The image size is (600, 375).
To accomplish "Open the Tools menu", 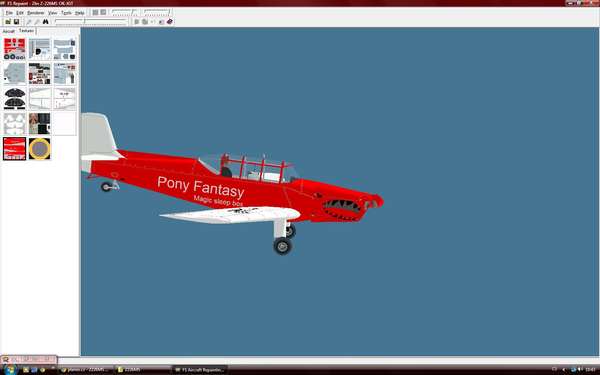I will (x=66, y=13).
